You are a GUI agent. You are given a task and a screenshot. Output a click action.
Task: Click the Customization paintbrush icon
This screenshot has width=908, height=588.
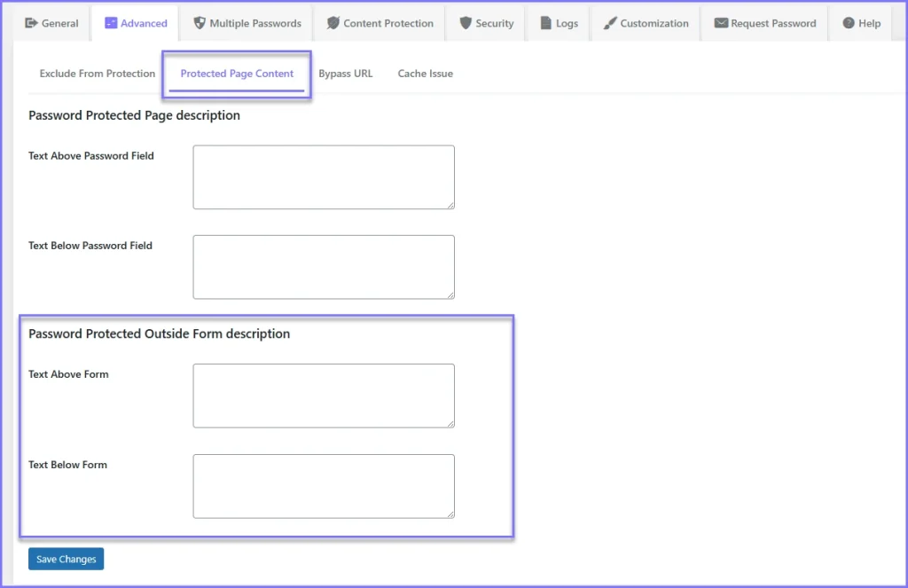[610, 23]
